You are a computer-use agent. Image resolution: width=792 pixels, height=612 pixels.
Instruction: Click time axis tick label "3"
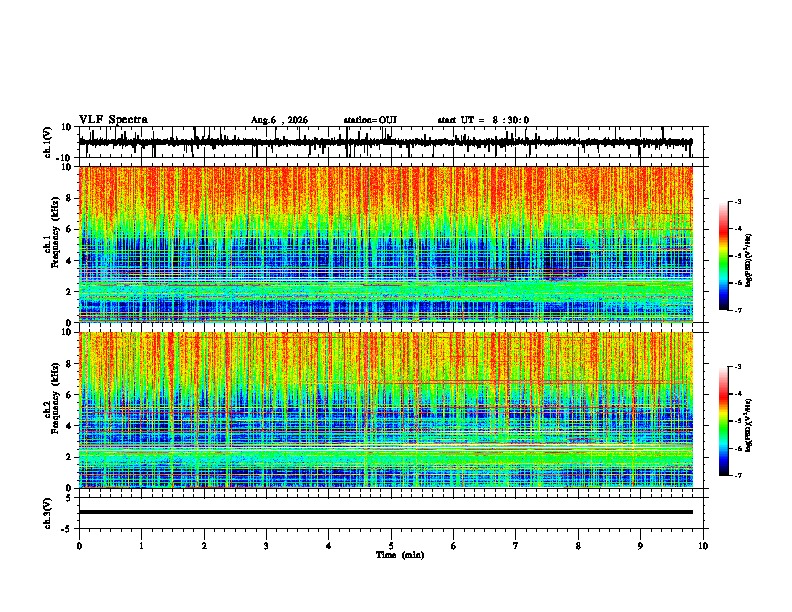pos(266,546)
